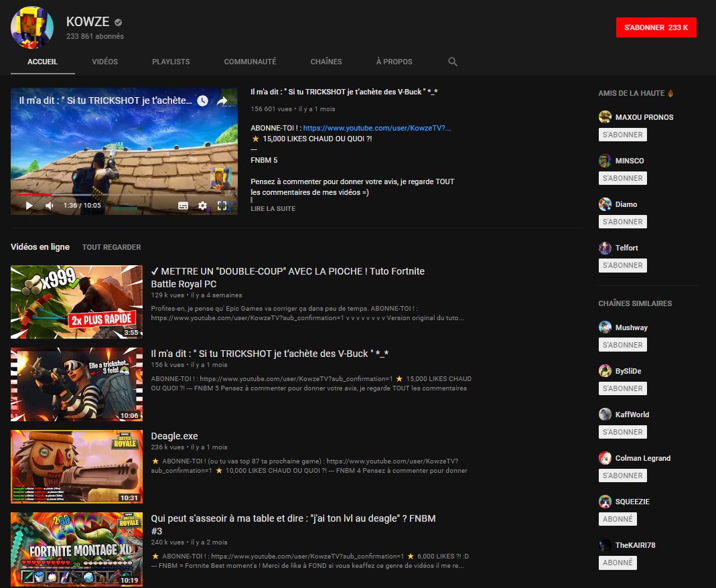The image size is (716, 588).
Task: Open the COMMUNAUTÉ tab
Action: coord(250,62)
